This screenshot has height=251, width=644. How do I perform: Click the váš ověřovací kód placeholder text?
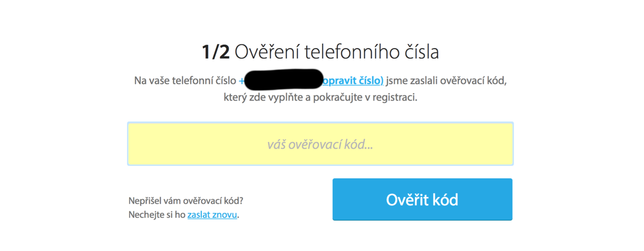point(320,144)
